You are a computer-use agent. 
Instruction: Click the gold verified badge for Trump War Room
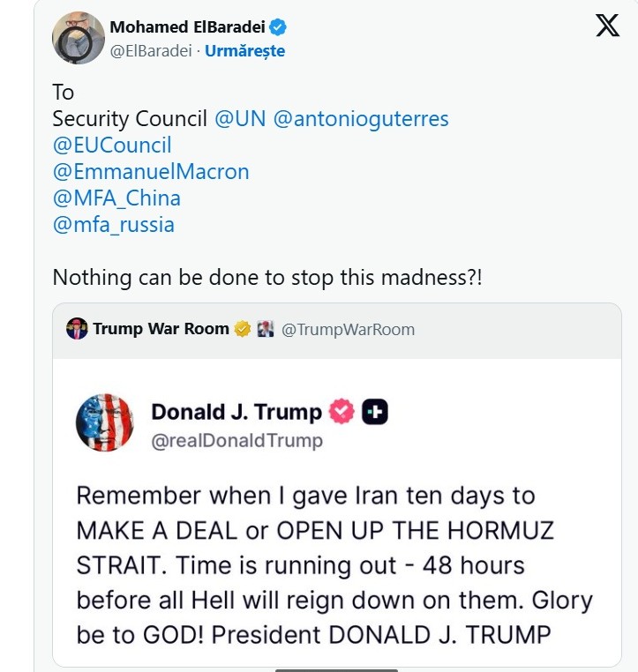243,329
